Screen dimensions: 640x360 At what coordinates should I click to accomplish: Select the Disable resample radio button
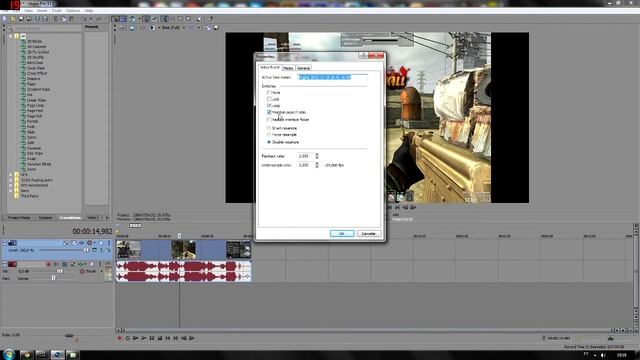pyautogui.click(x=269, y=142)
